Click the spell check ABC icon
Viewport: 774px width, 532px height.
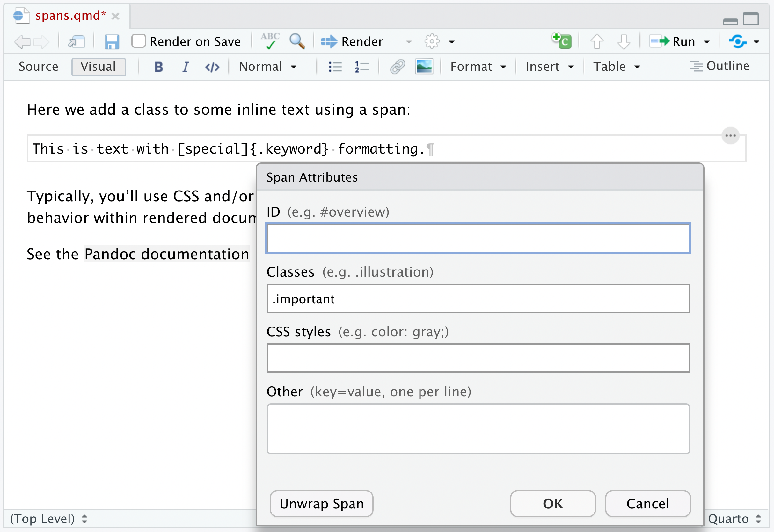coord(270,41)
